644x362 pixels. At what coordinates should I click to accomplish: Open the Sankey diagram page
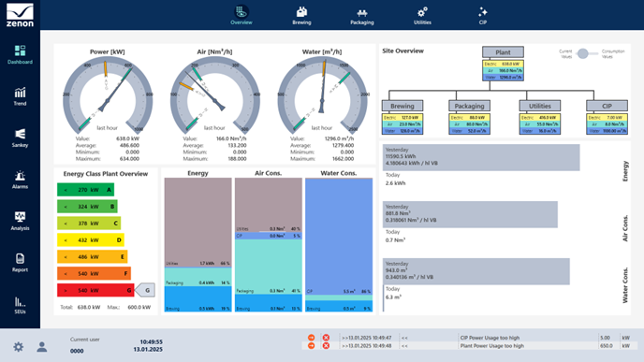20,138
